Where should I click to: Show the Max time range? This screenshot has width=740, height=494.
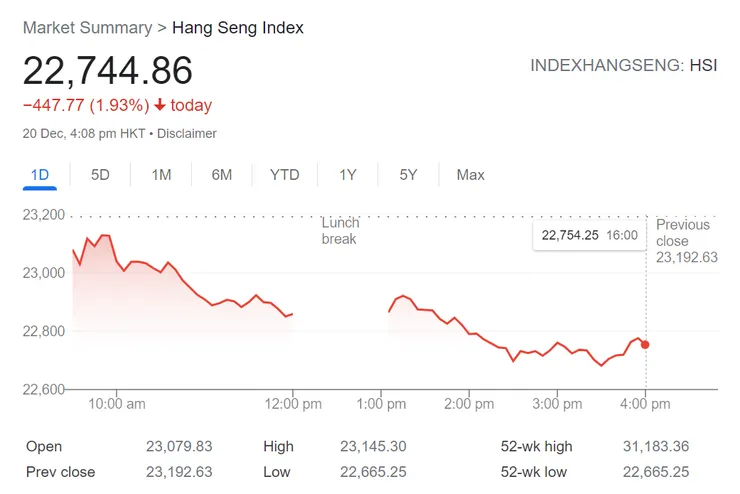[470, 175]
